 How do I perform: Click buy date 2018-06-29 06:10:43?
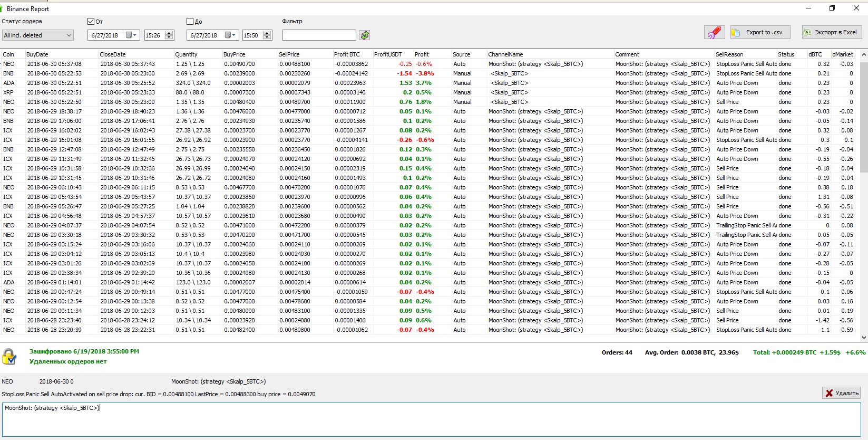pos(54,187)
